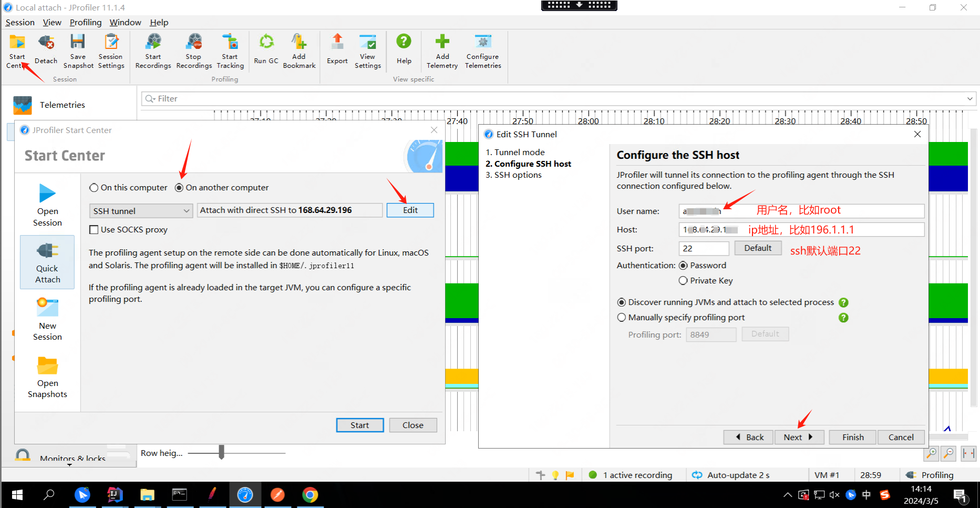Click the light bulb icon in status bar
This screenshot has width=980, height=508.
[x=555, y=475]
